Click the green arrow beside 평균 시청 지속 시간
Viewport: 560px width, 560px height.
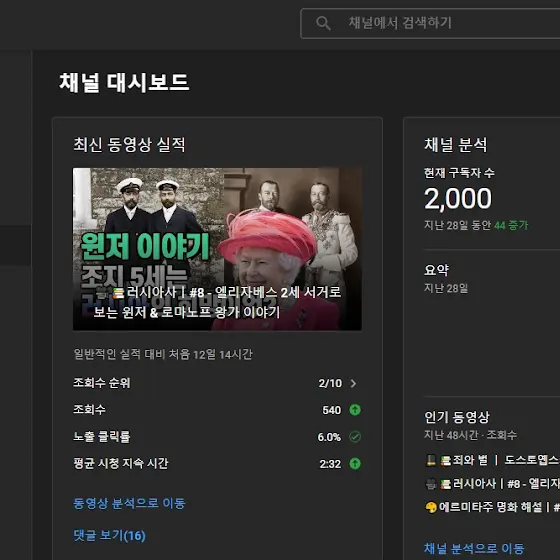click(355, 464)
